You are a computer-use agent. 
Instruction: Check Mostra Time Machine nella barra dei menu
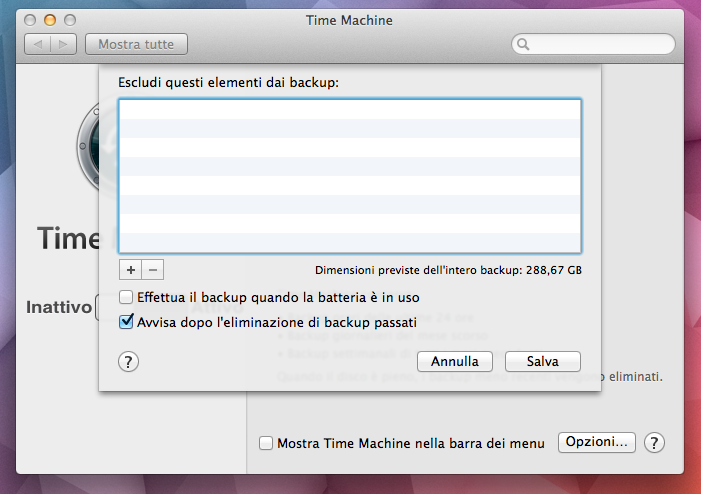click(x=266, y=443)
